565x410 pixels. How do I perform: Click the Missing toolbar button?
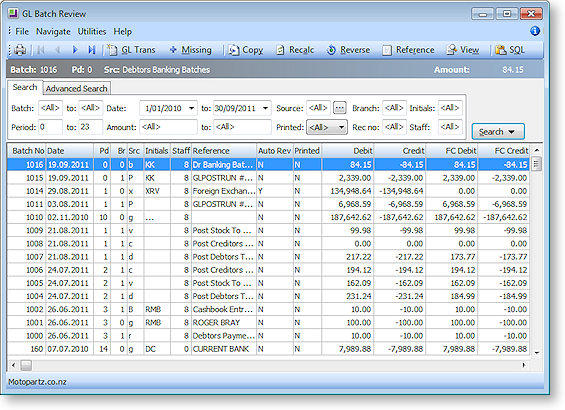click(x=191, y=50)
